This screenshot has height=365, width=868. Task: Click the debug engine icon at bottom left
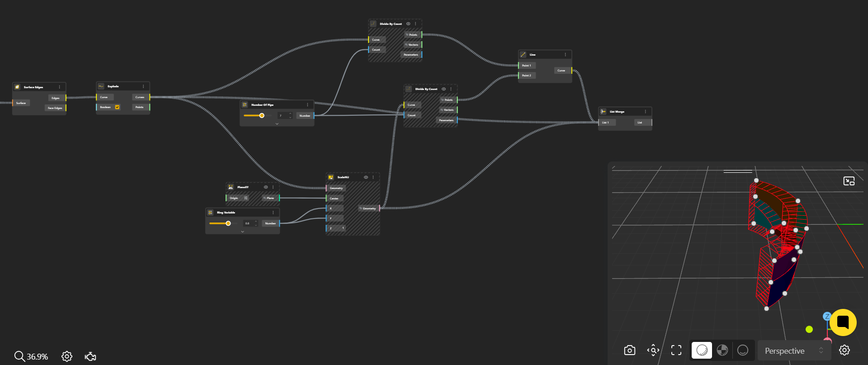(x=90, y=356)
